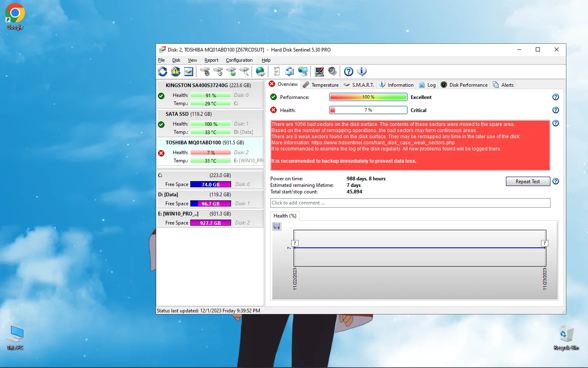Viewport: 588px width, 368px height.
Task: Select This PC desktop icon
Action: point(15,338)
